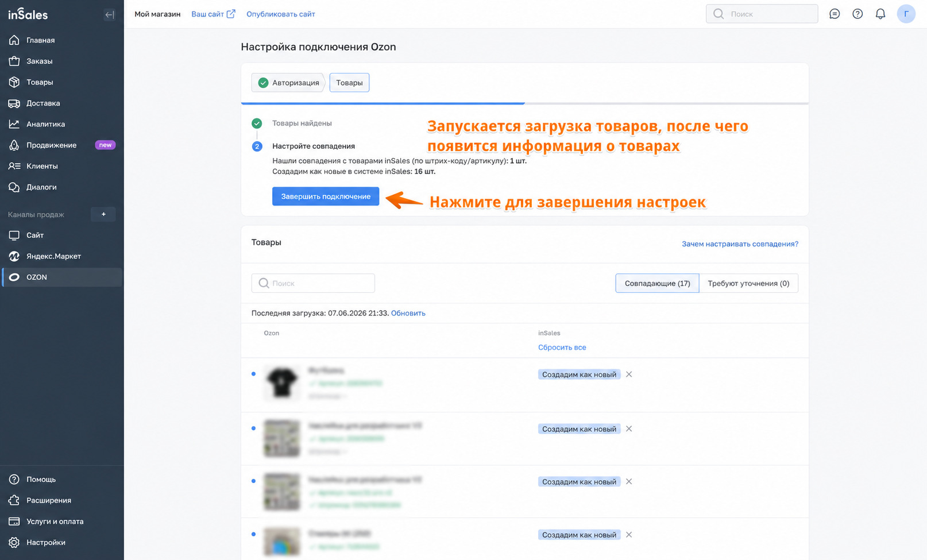Focus the top bar Поиск field

pos(762,14)
